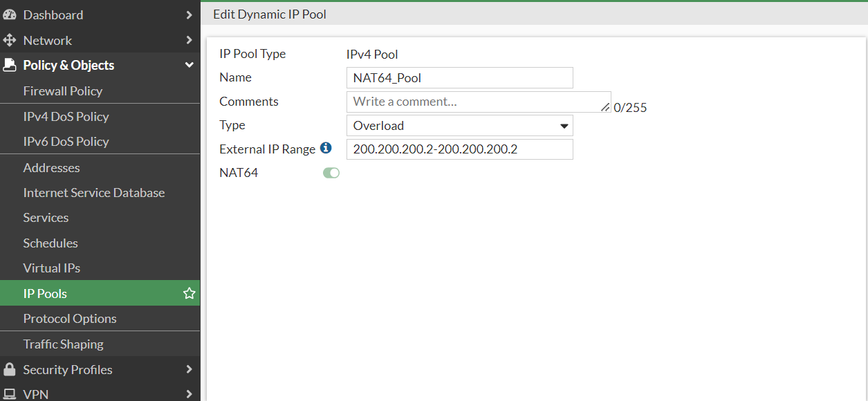Click the VPN monitor icon
868x401 pixels.
pos(10,394)
